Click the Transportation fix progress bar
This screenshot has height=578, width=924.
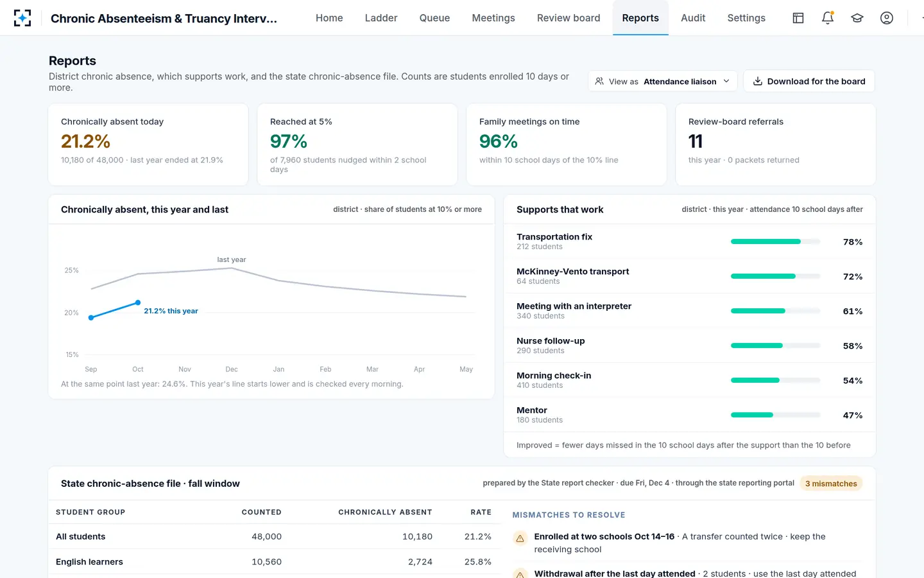click(x=776, y=241)
